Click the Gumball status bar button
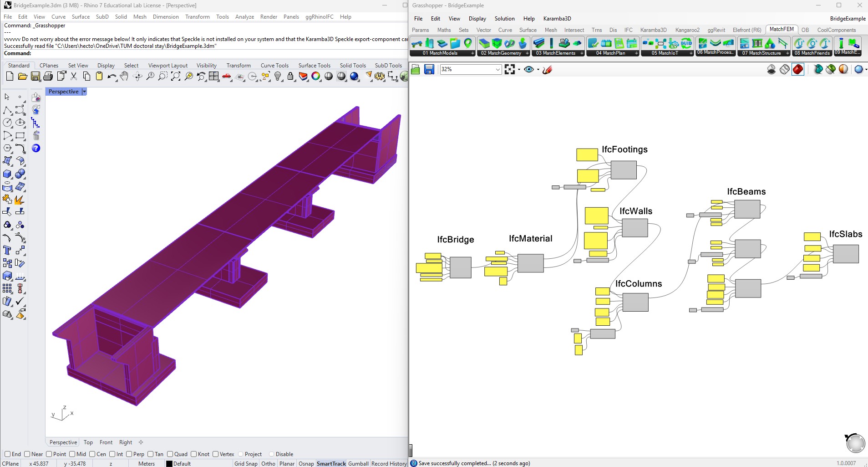Screen dimensions: 868x467 click(358, 463)
